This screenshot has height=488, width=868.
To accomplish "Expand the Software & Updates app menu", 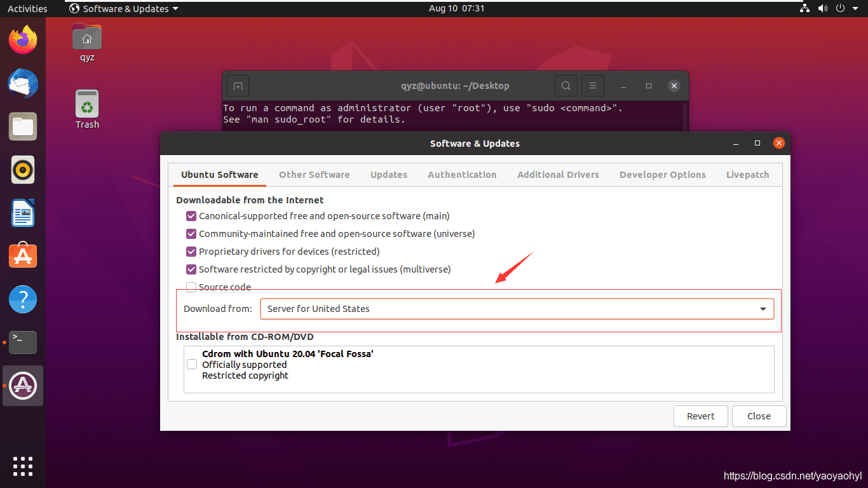I will click(x=124, y=8).
